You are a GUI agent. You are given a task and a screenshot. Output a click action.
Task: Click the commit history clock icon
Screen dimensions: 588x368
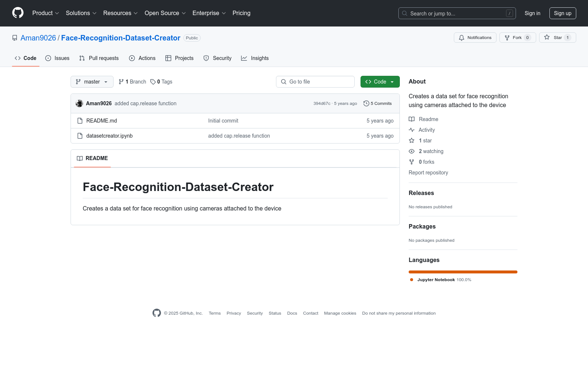[x=366, y=103]
